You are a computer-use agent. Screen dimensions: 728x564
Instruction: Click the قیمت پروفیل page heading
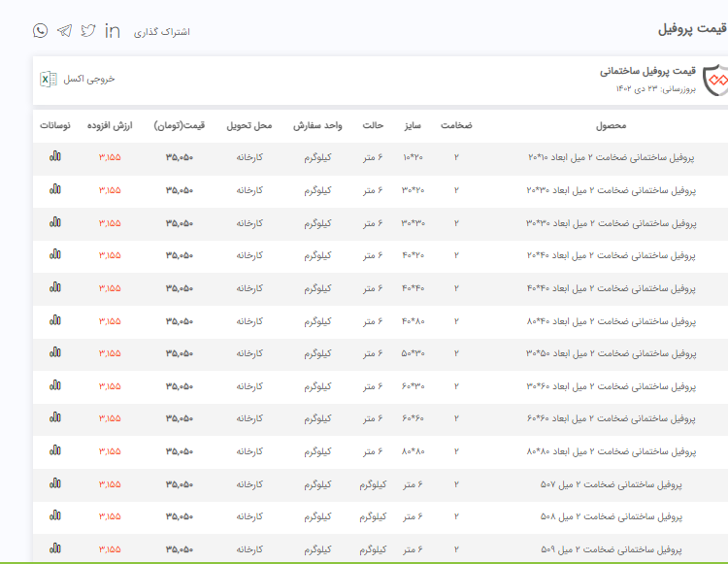click(x=691, y=29)
